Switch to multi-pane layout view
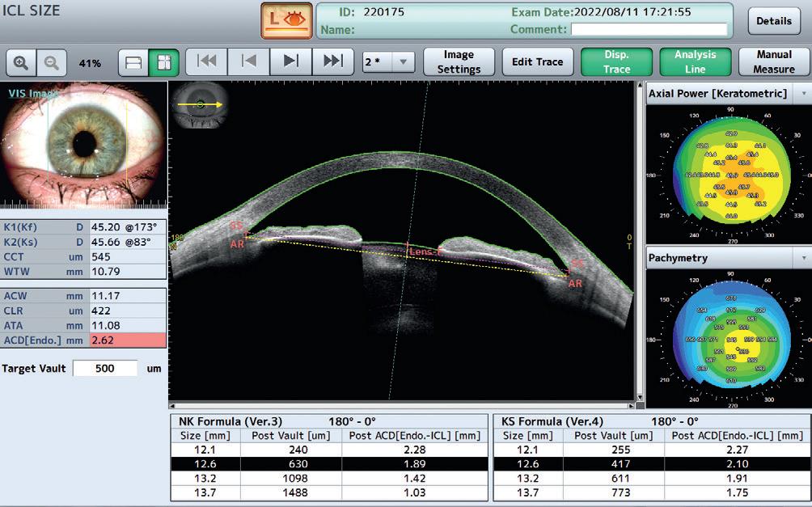The image size is (812, 507). [x=163, y=63]
